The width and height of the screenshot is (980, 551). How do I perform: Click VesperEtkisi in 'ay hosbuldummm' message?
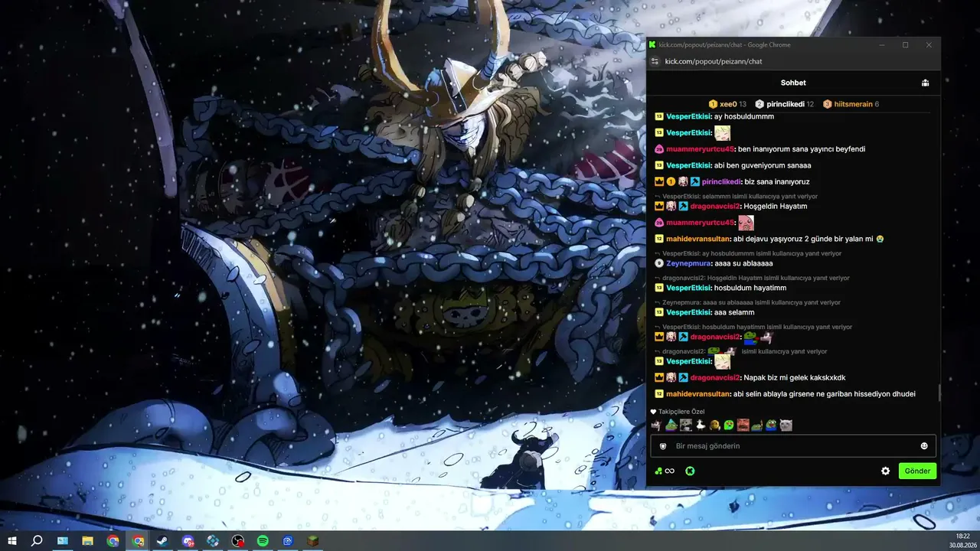(689, 116)
